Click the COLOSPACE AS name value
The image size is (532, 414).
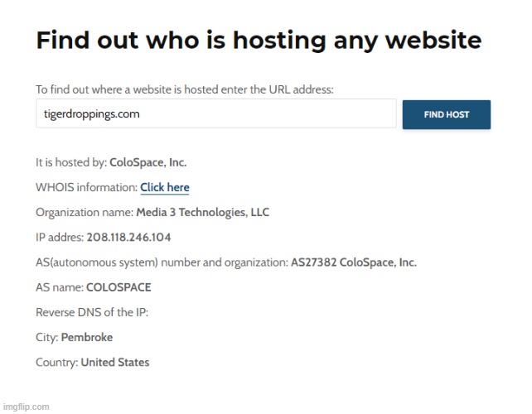pyautogui.click(x=118, y=287)
